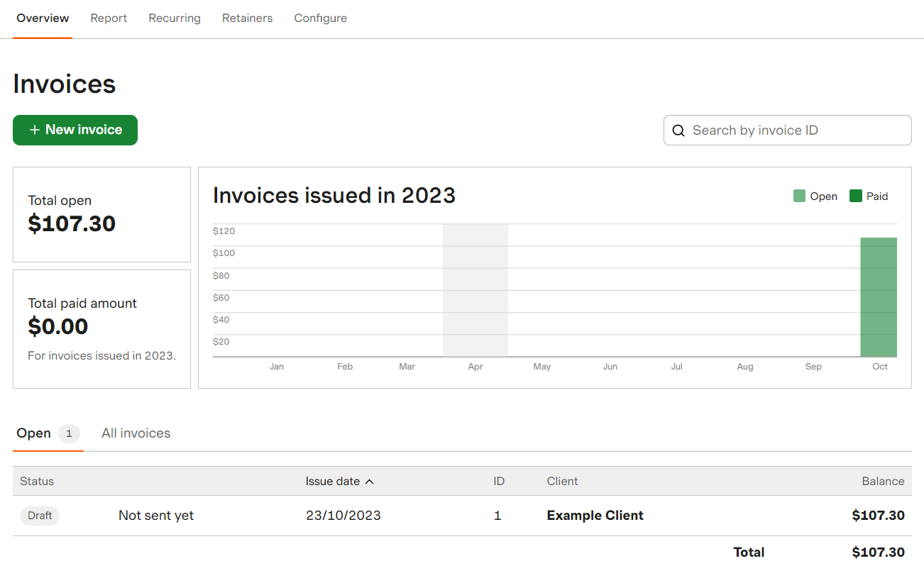Click the Open legend color swatch
924x561 pixels.
pyautogui.click(x=799, y=196)
